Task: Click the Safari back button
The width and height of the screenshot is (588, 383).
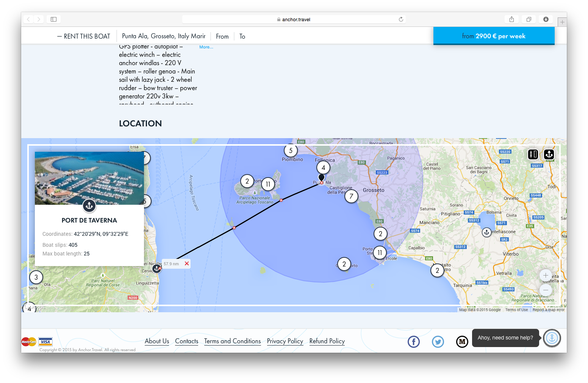Action: [29, 19]
